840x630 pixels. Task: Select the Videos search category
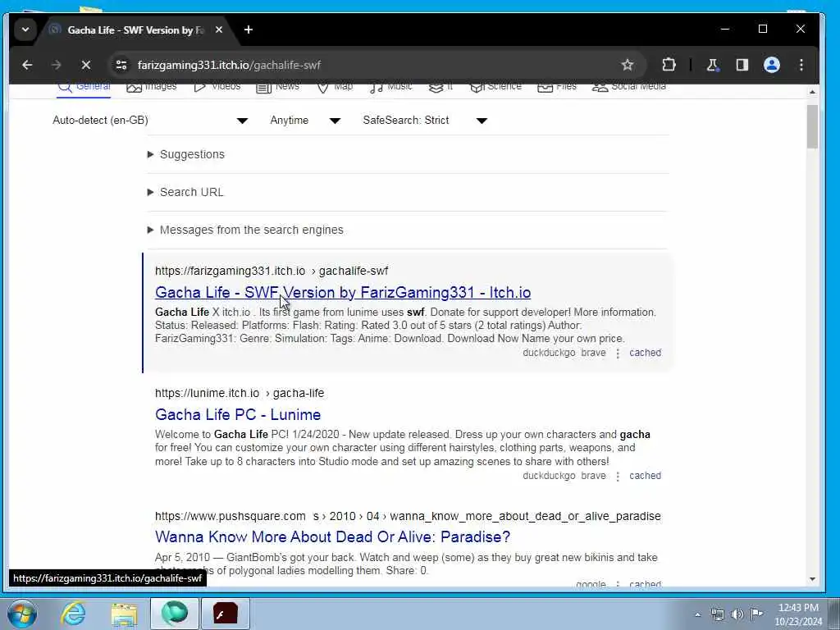pyautogui.click(x=217, y=87)
